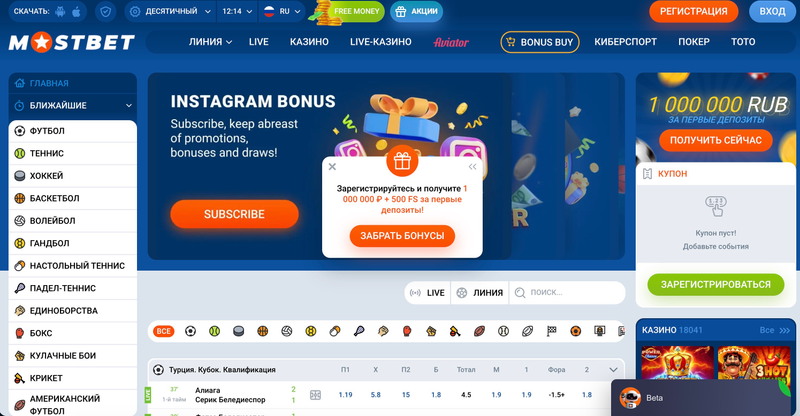This screenshot has width=800, height=416.
Task: Open the RU language dropdown
Action: coord(282,11)
